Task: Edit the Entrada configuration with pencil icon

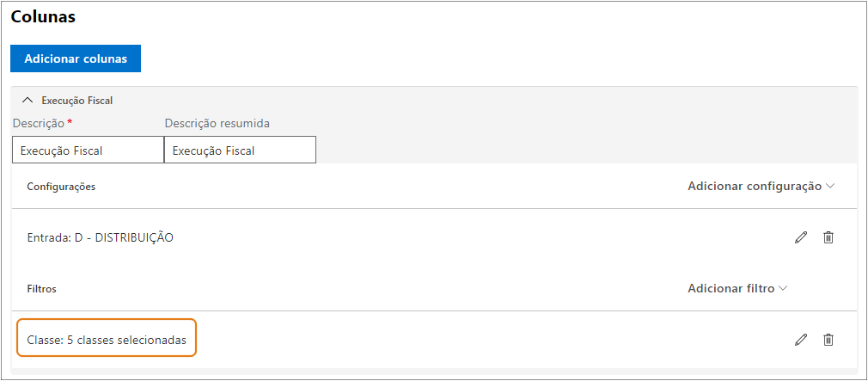Action: [800, 237]
